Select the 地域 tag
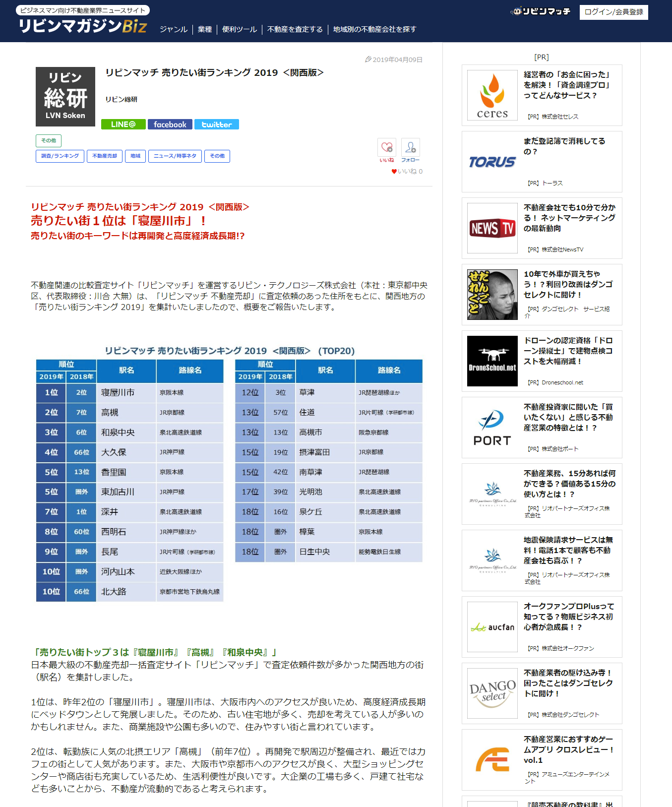Image resolution: width=672 pixels, height=807 pixels. point(135,156)
